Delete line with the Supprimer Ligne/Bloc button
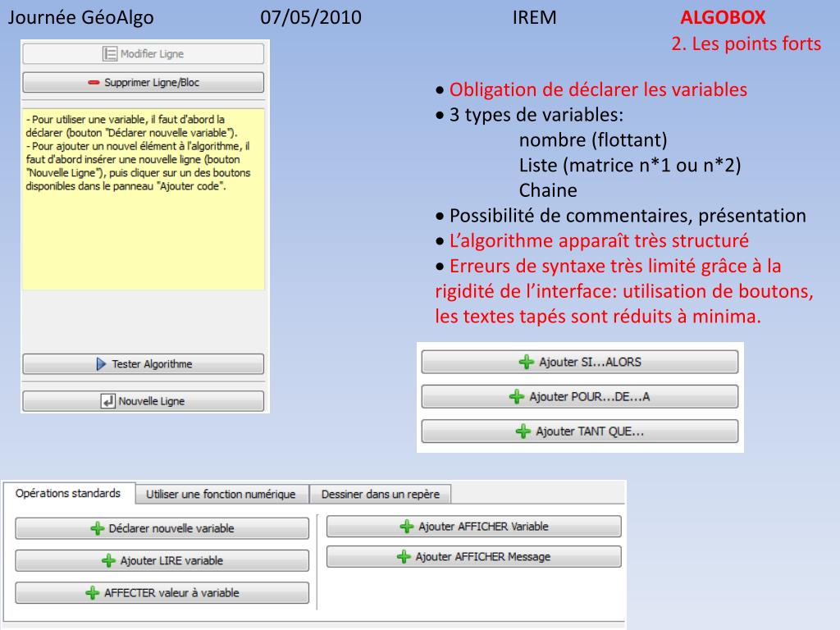 (143, 83)
